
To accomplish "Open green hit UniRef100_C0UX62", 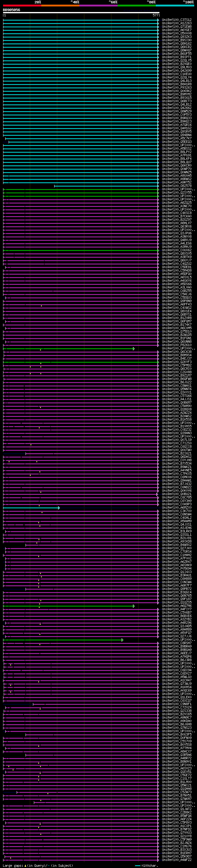I will pyautogui.click(x=177, y=250).
